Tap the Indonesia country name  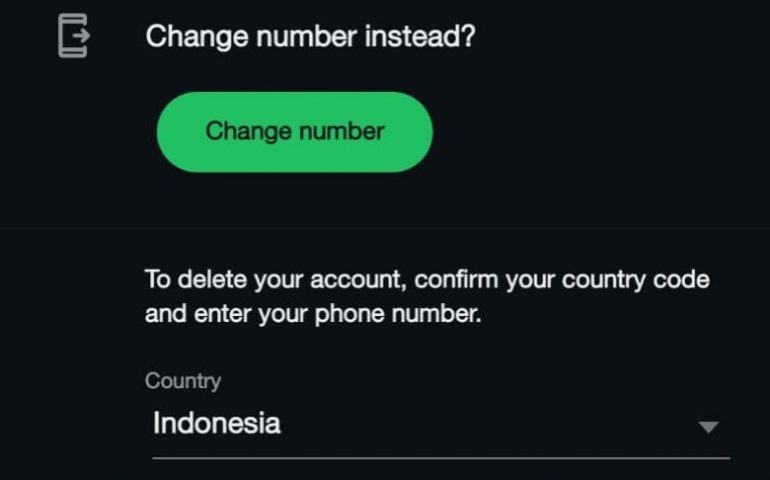[x=216, y=423]
